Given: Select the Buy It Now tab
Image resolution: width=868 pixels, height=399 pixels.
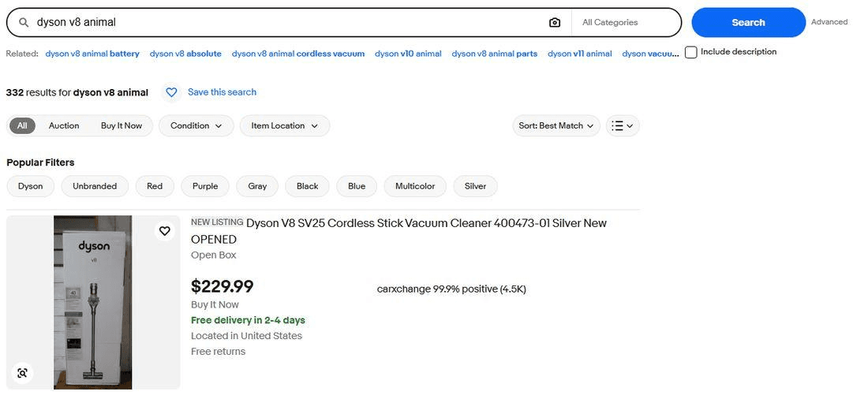Looking at the screenshot, I should (122, 125).
